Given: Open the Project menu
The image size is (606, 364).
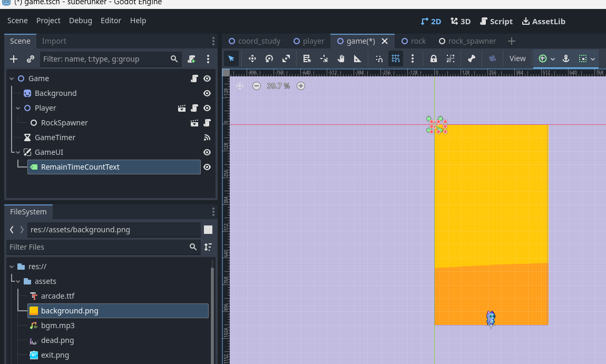Looking at the screenshot, I should tap(48, 21).
